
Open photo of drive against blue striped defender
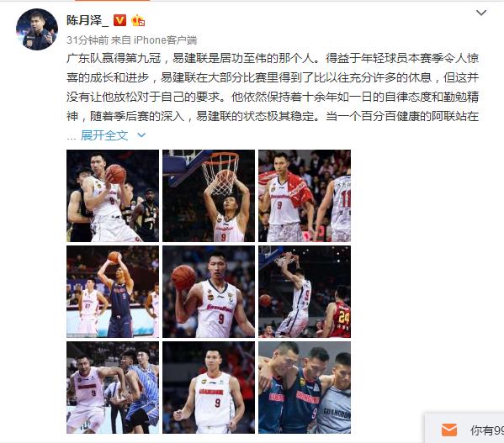click(113, 388)
